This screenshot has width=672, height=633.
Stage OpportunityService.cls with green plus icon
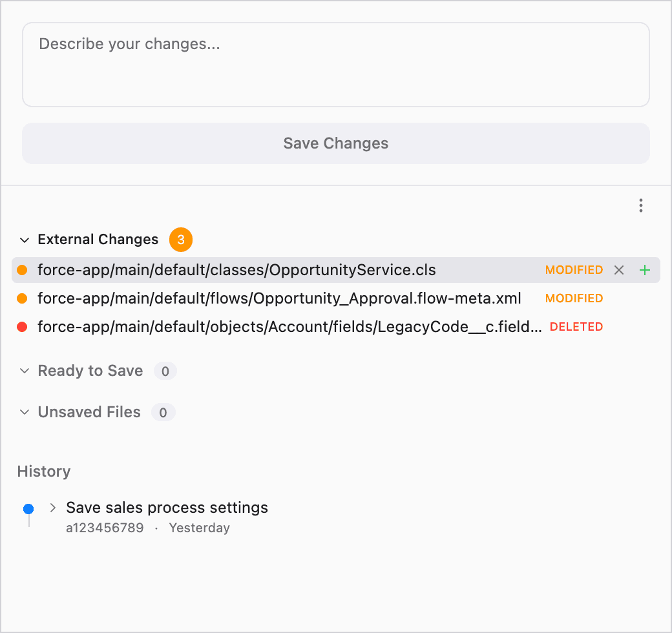click(x=645, y=270)
